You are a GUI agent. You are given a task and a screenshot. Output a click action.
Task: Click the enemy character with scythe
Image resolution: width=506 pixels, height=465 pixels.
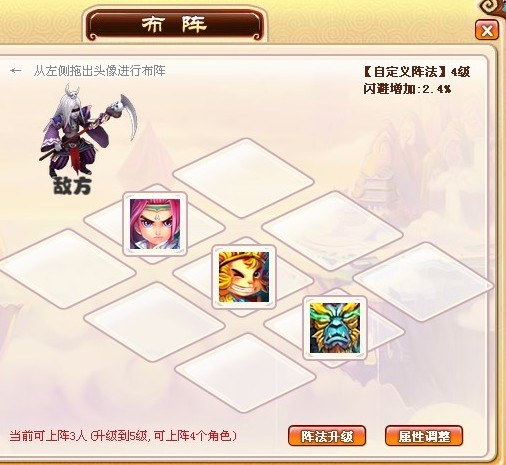88,130
